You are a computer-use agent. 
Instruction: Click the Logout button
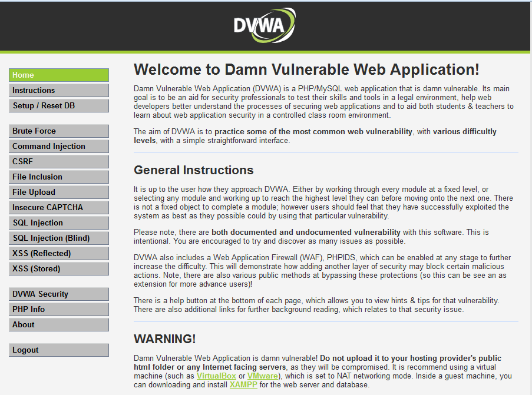(x=59, y=350)
